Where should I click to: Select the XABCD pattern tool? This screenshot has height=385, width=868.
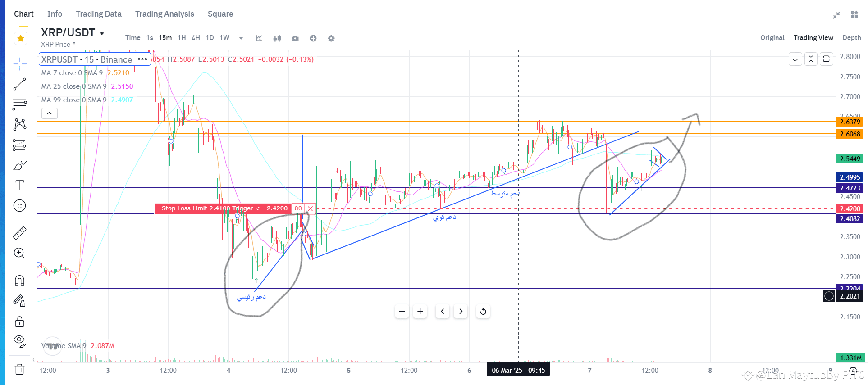coord(19,124)
